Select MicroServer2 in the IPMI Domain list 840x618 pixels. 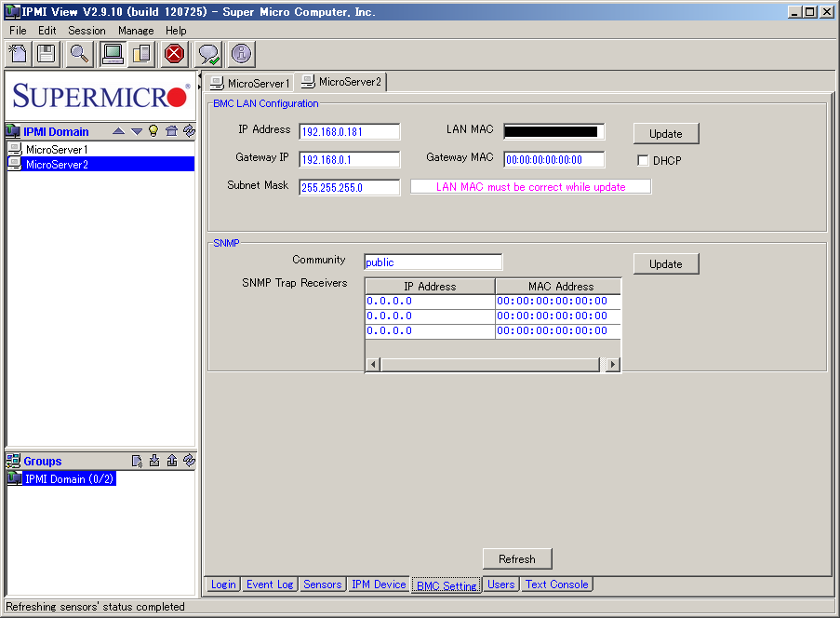click(x=100, y=165)
